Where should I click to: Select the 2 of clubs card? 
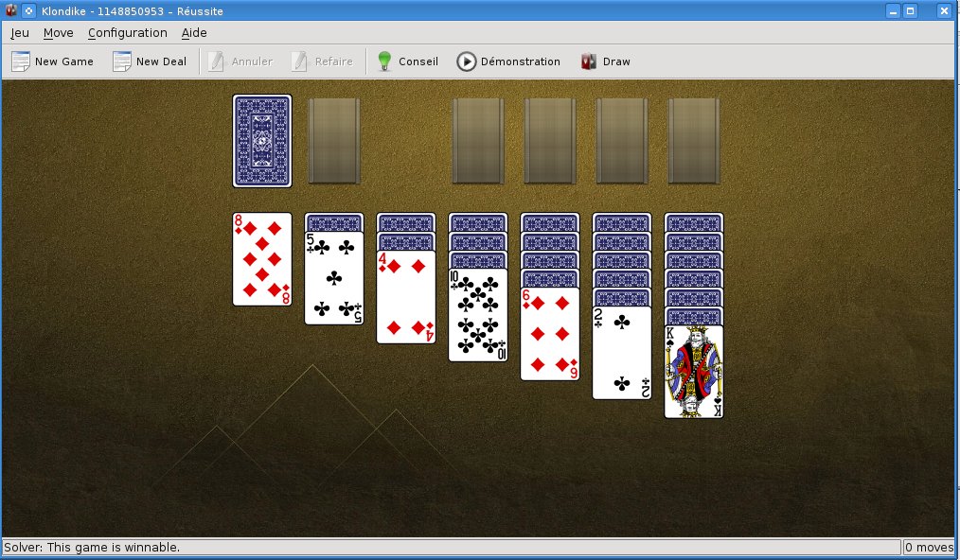[622, 353]
